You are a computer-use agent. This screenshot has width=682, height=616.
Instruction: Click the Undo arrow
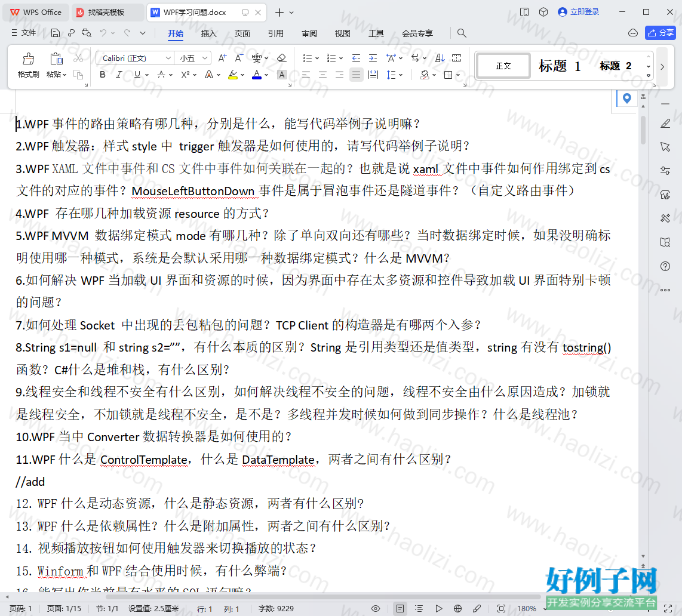(103, 33)
